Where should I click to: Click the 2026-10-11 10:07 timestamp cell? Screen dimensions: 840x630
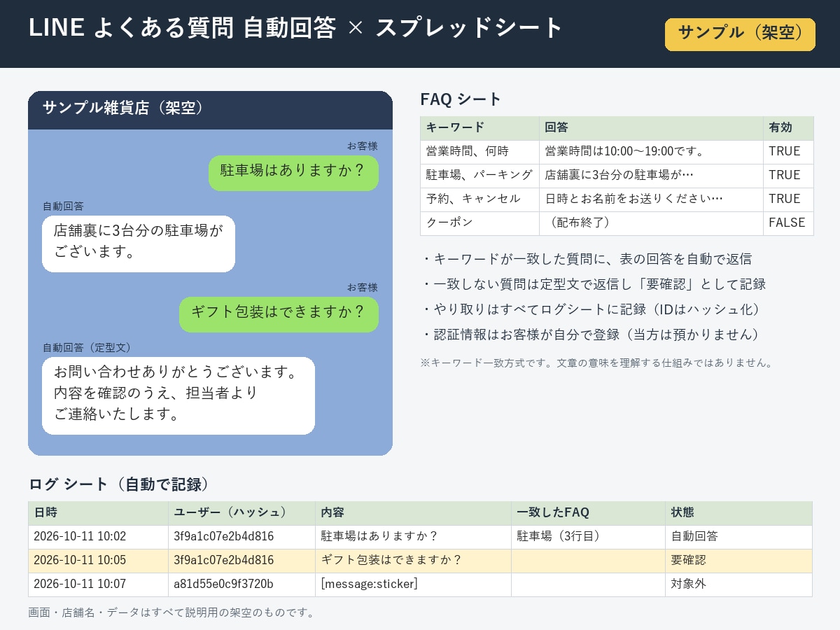coord(98,584)
